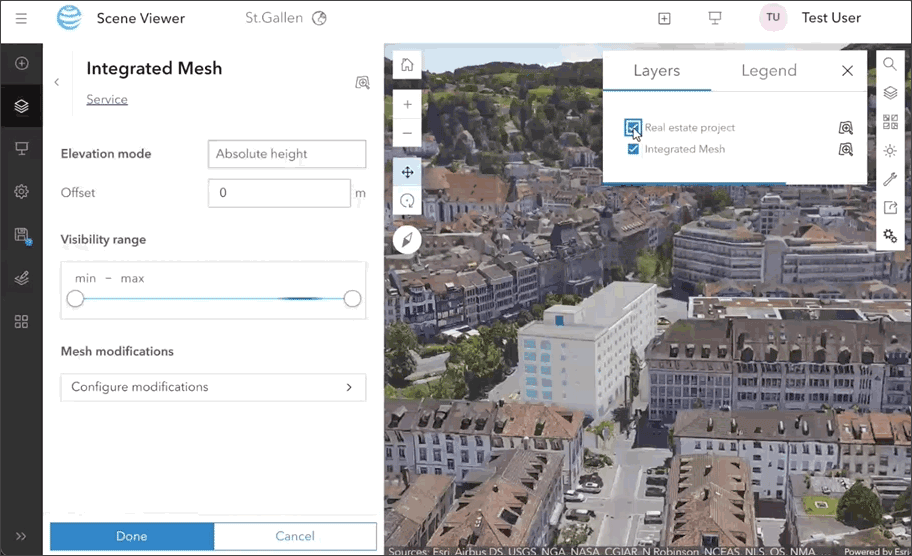Click the Add layers plus icon in sidebar
Viewport: 912px width, 556px height.
pyautogui.click(x=22, y=63)
